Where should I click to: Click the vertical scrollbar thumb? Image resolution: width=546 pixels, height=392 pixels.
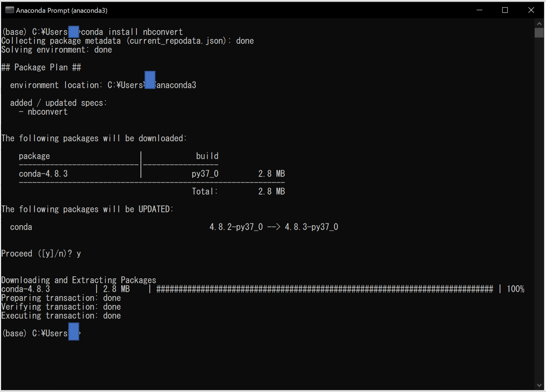539,33
